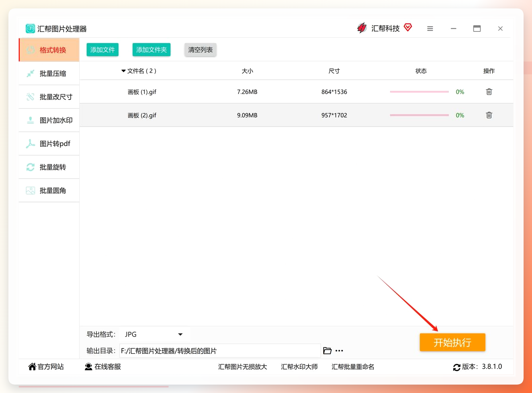Viewport: 532px width, 393px height.
Task: Click the 状态 column header
Action: (x=421, y=71)
